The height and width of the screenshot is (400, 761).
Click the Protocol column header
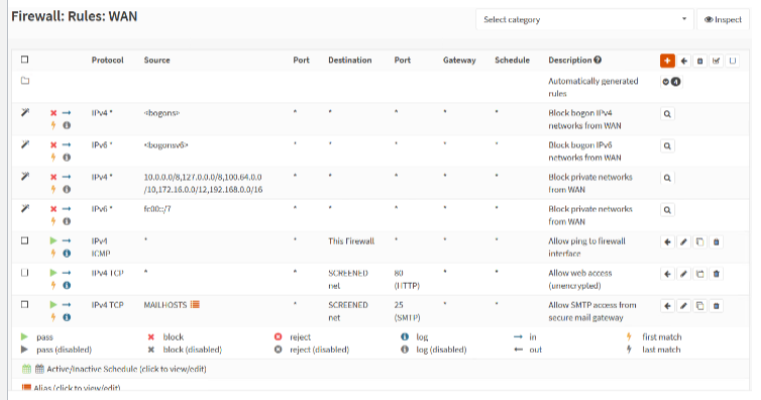click(107, 60)
